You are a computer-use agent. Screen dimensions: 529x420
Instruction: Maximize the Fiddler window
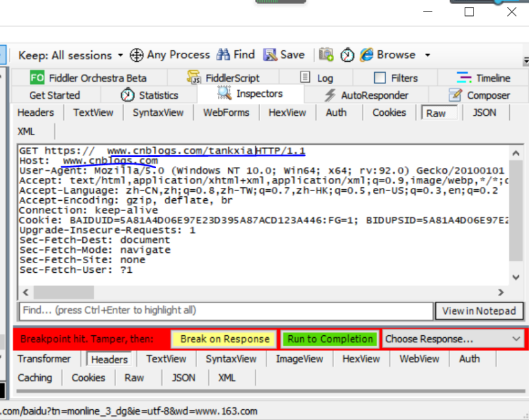[x=469, y=12]
